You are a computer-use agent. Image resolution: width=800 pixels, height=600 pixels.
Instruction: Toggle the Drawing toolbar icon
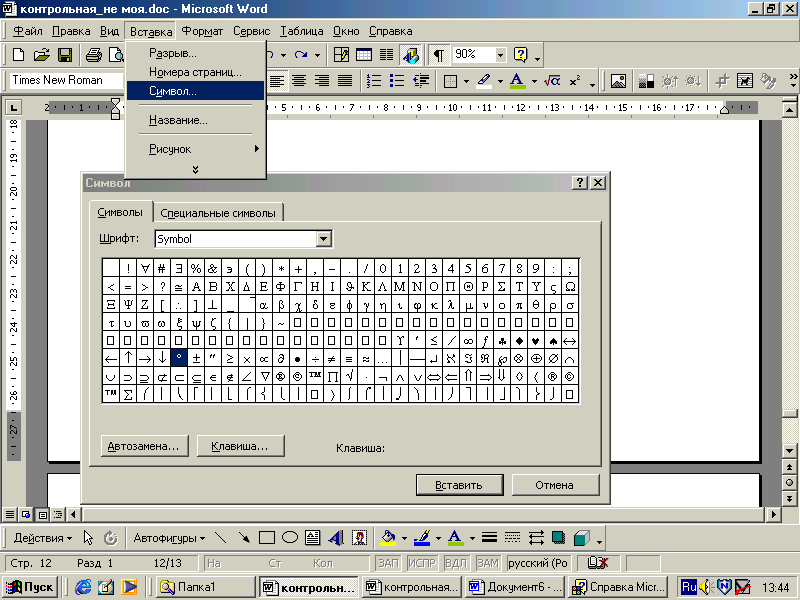click(410, 55)
